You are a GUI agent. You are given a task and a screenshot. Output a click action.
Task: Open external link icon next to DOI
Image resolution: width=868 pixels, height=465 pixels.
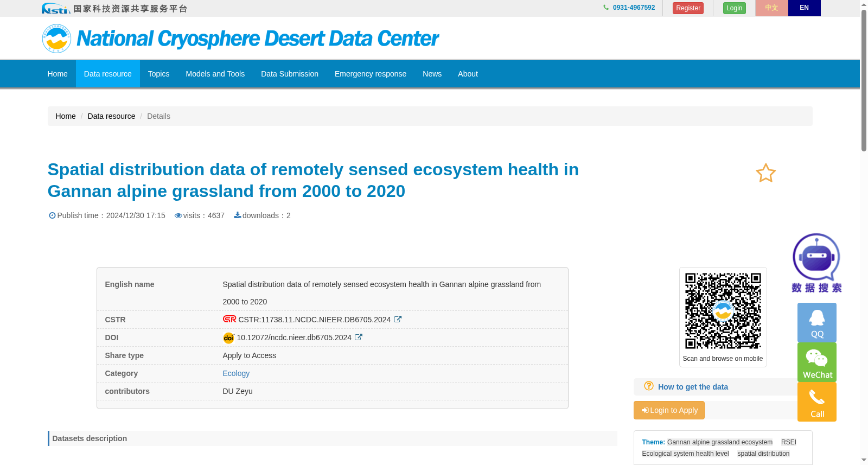click(x=359, y=337)
